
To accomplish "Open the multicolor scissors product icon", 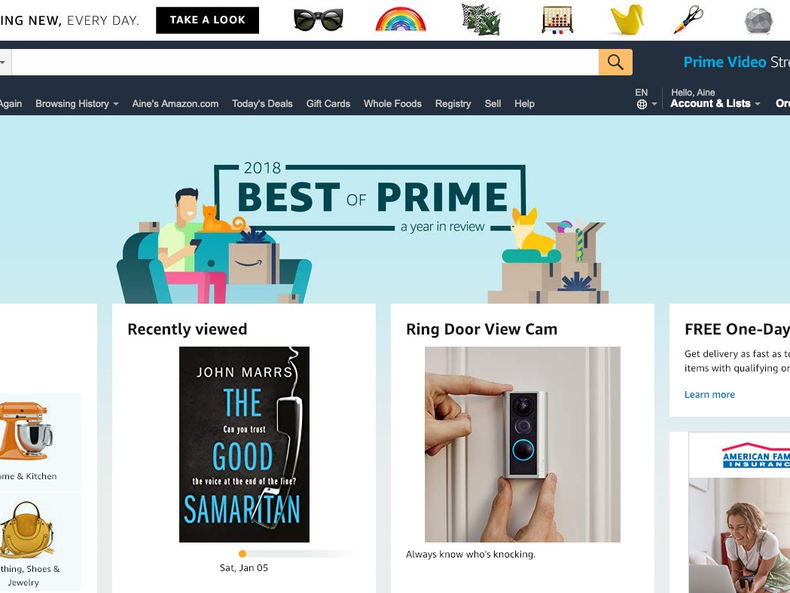I will (x=689, y=19).
